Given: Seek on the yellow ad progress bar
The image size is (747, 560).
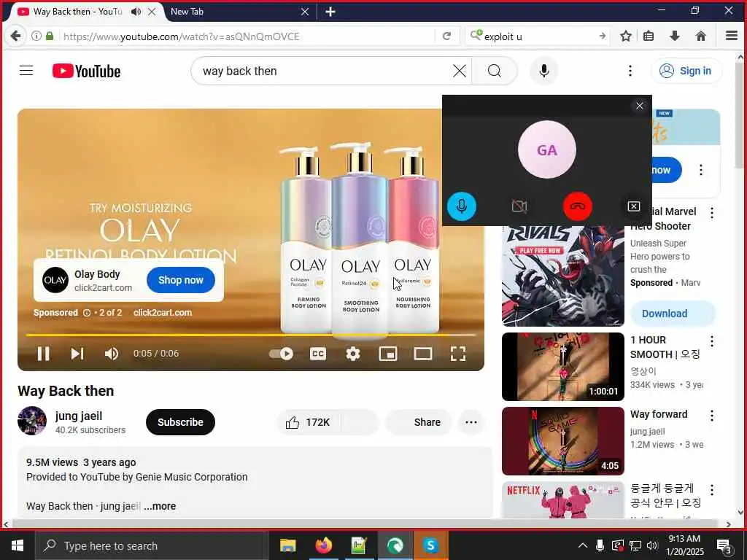Looking at the screenshot, I should (x=251, y=335).
